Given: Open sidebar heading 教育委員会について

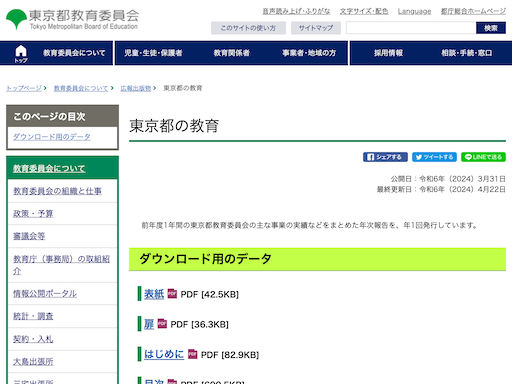Looking at the screenshot, I should point(49,168).
